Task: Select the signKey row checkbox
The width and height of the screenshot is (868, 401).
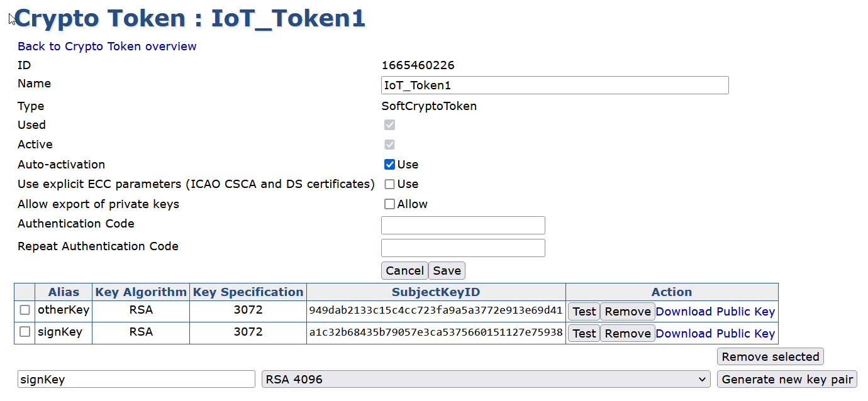Action: click(25, 332)
